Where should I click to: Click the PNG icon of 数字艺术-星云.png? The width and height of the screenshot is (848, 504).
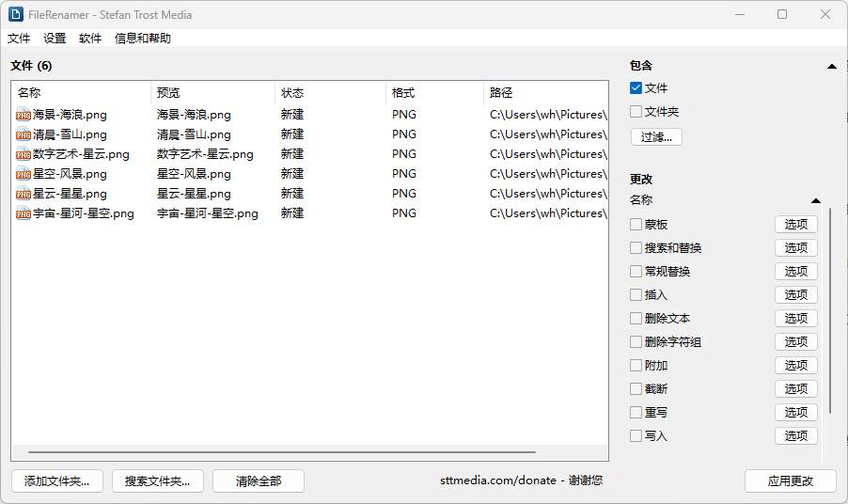pos(24,154)
